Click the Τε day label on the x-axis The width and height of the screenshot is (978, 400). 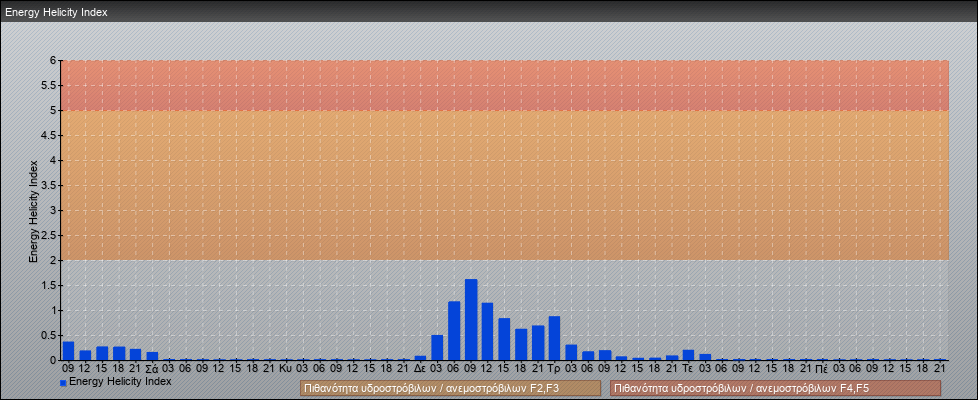pyautogui.click(x=688, y=368)
